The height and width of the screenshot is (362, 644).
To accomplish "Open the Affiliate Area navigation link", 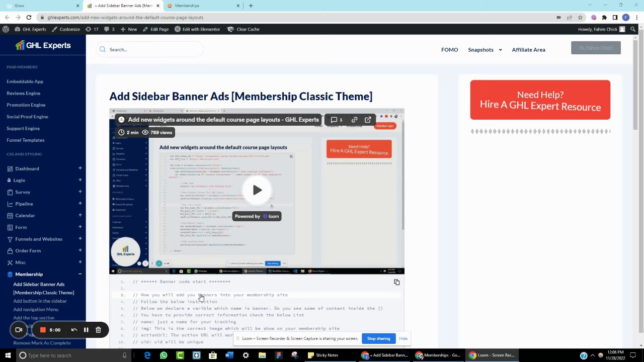I will [x=528, y=50].
